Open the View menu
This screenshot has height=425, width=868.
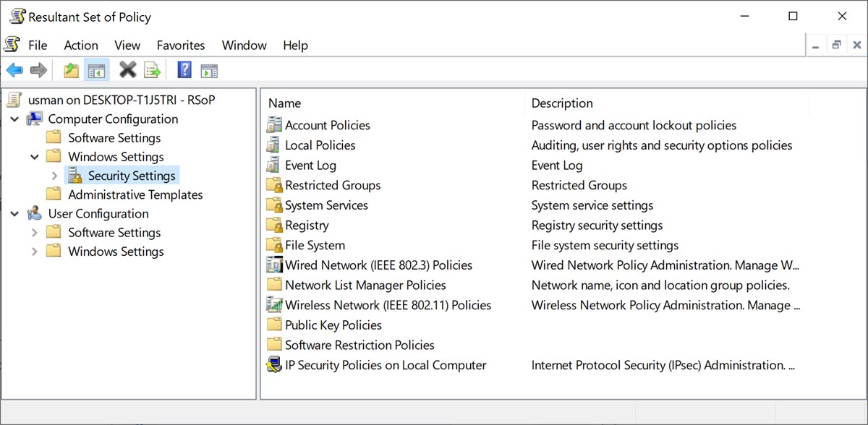[x=127, y=45]
